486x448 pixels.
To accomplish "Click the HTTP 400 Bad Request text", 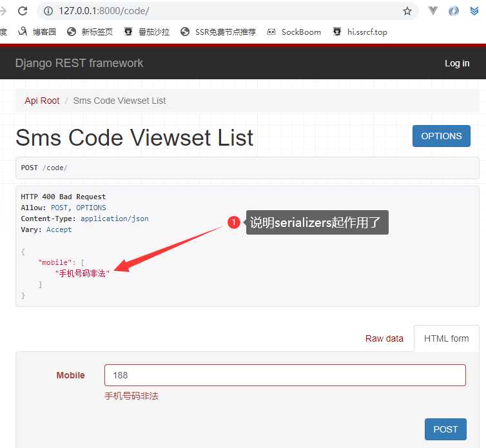I will pos(63,197).
